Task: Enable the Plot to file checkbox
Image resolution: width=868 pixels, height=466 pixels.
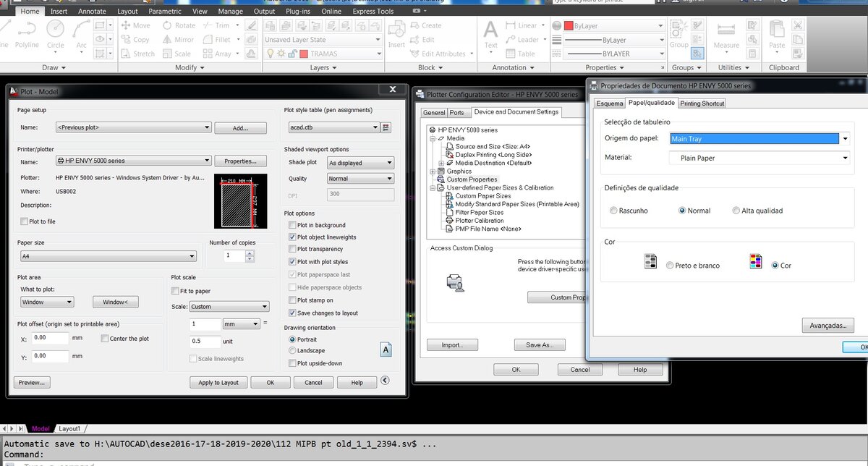Action: tap(25, 221)
